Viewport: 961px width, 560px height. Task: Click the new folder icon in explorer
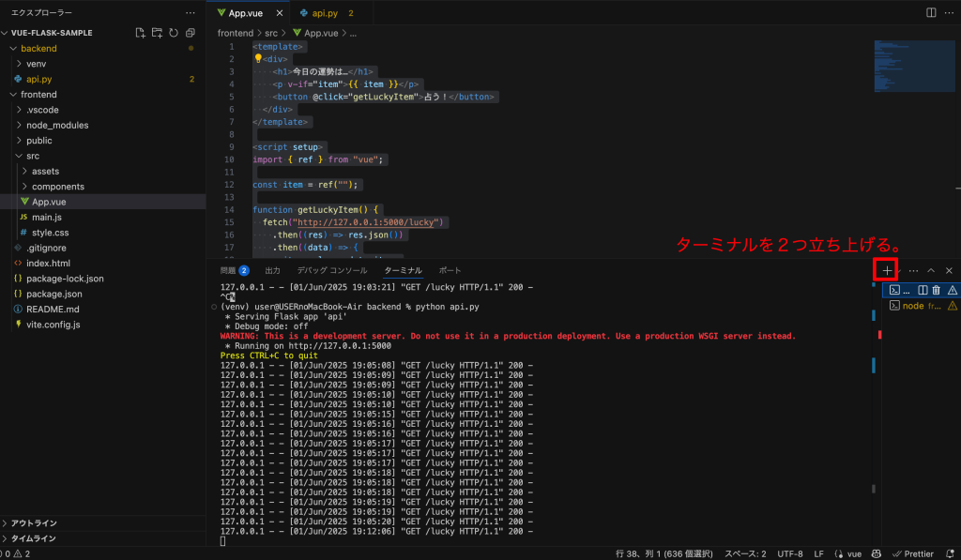coord(157,33)
